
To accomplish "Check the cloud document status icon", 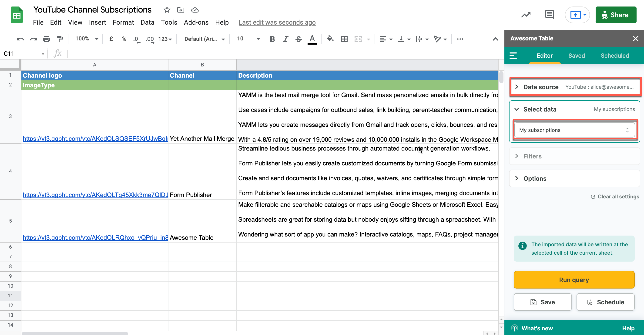I will [x=195, y=10].
